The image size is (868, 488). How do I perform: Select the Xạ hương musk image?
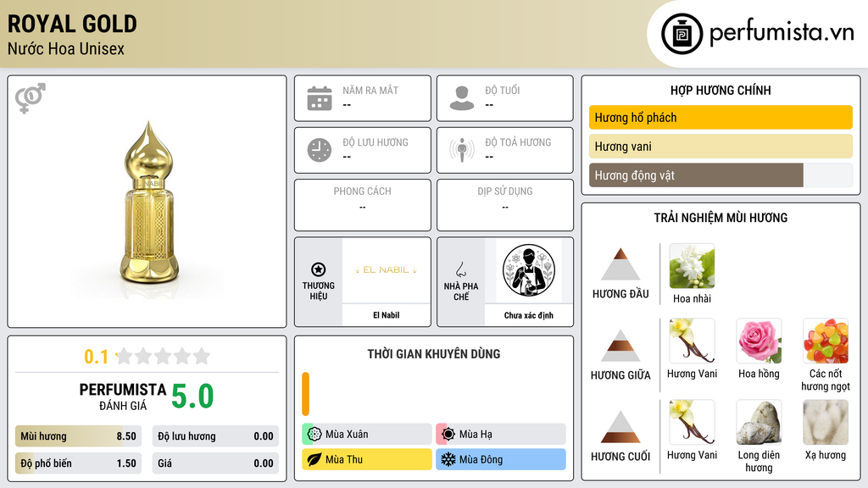826,422
